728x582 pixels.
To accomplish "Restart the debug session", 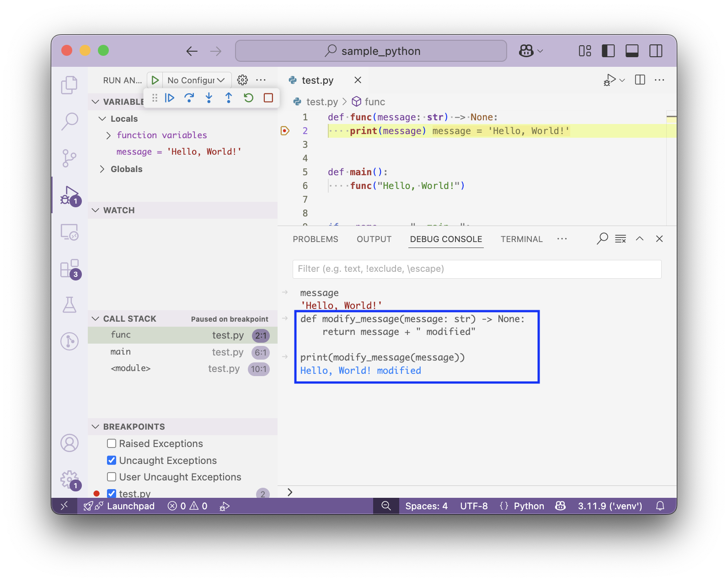I will pyautogui.click(x=248, y=97).
